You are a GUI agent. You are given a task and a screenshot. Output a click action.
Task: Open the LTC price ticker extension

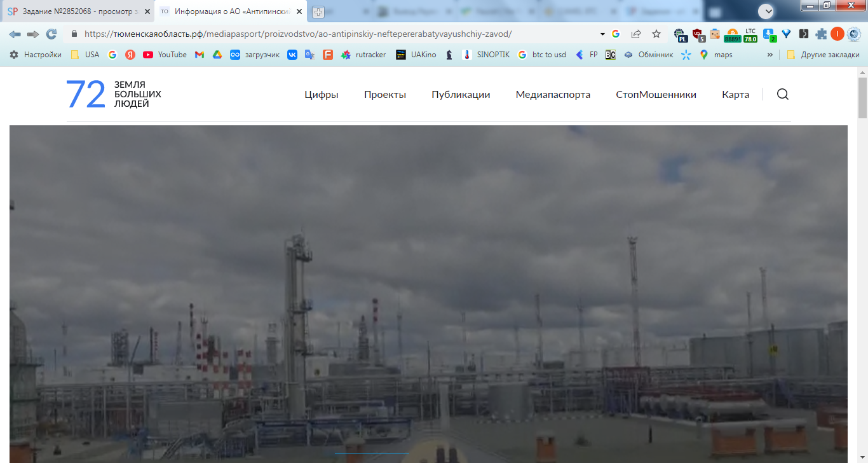tap(750, 34)
